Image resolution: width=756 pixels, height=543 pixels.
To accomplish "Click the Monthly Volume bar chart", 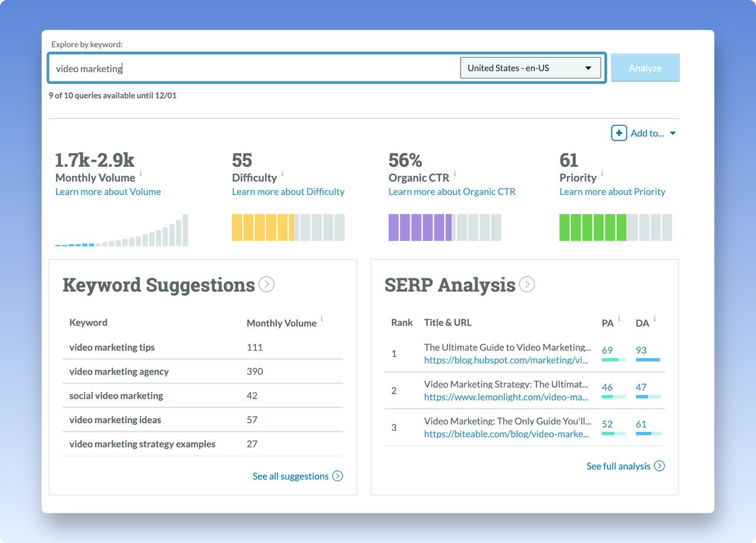I will (x=122, y=230).
